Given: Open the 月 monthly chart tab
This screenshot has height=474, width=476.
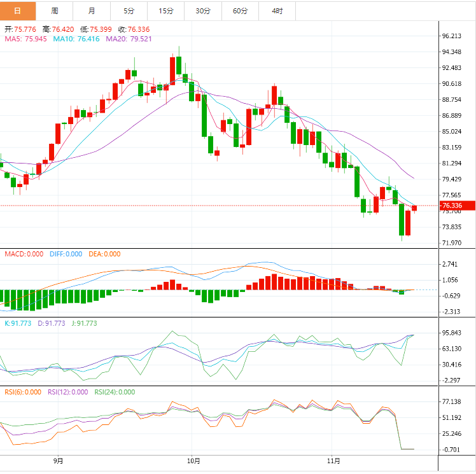Looking at the screenshot, I should 92,11.
